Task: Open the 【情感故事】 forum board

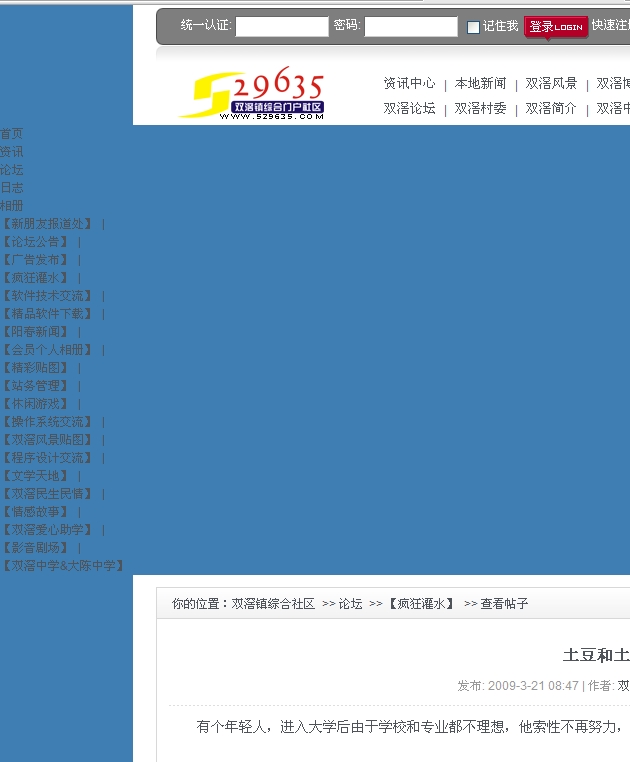Action: tap(35, 511)
